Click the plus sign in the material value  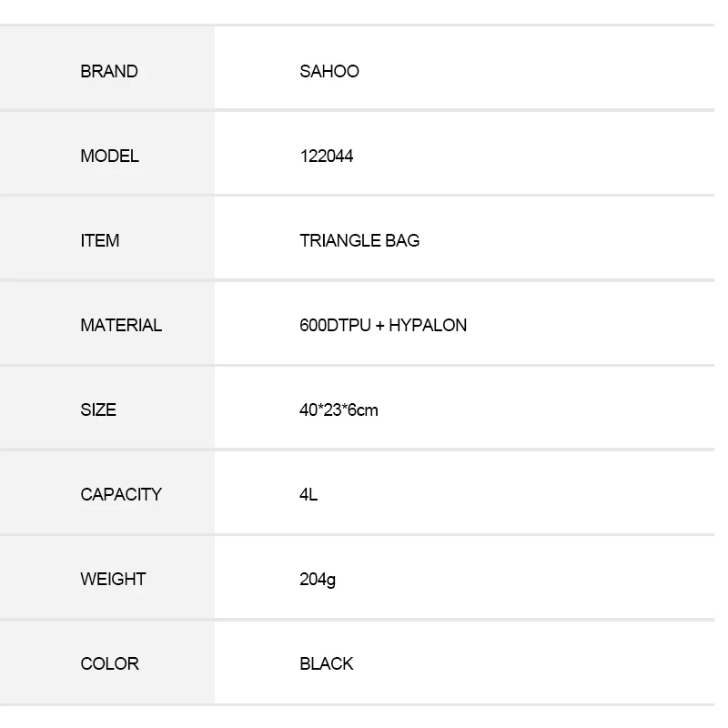click(x=380, y=326)
